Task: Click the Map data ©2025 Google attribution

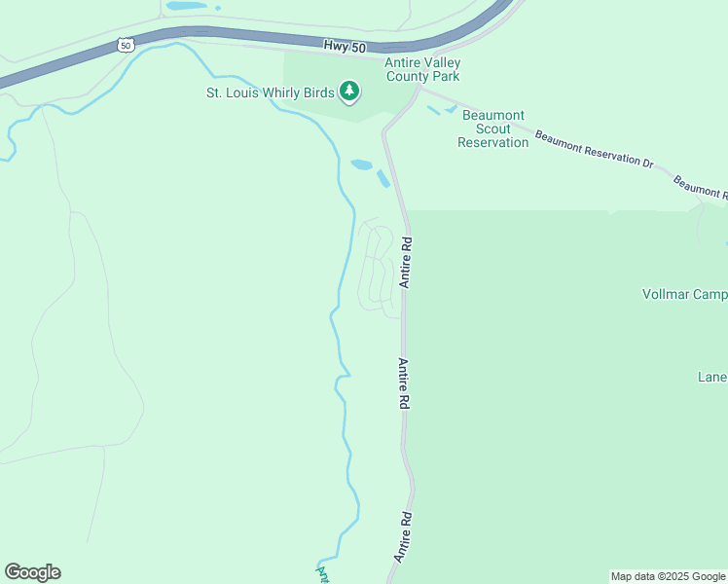Action: click(668, 576)
